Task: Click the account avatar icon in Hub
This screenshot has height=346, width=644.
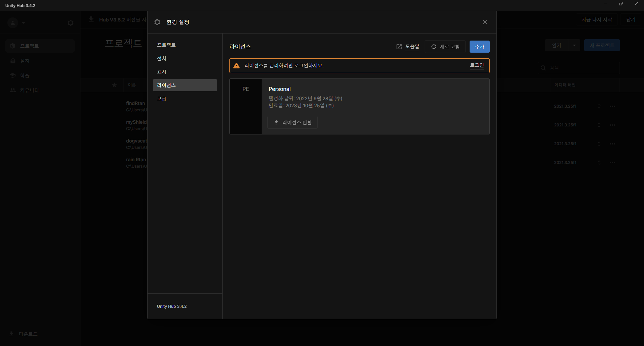Action: [x=13, y=23]
